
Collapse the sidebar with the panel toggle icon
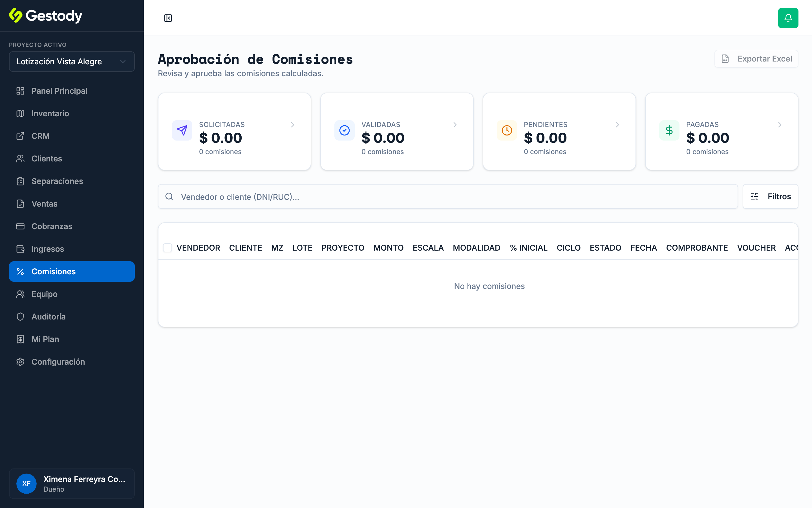pyautogui.click(x=168, y=18)
